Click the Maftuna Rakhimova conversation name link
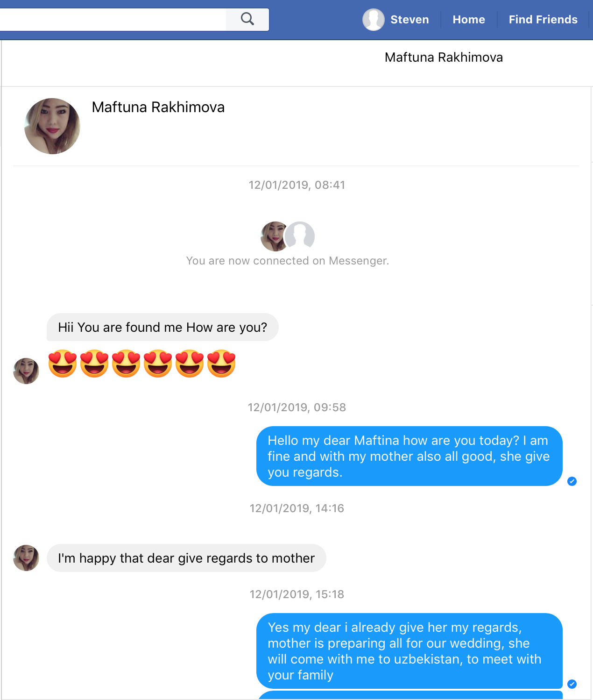The height and width of the screenshot is (700, 593). tap(158, 107)
